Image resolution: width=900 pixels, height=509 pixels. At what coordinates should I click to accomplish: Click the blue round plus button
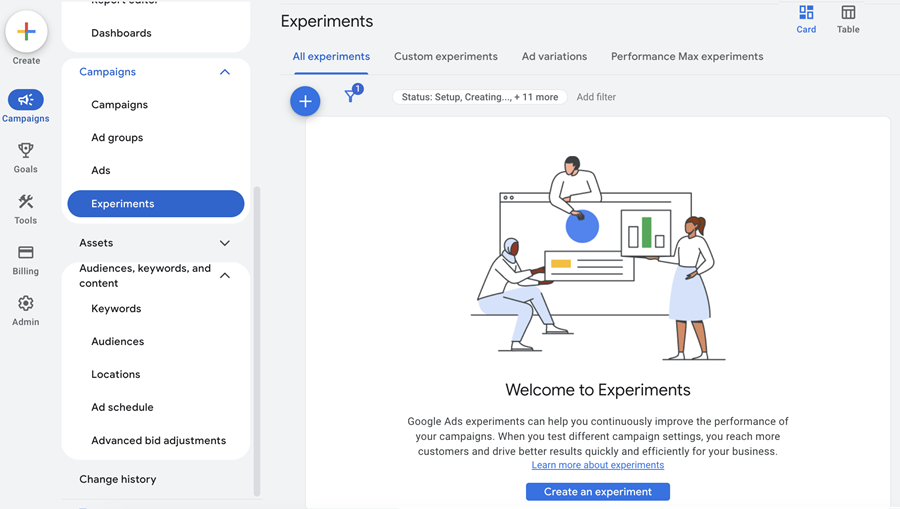click(305, 102)
